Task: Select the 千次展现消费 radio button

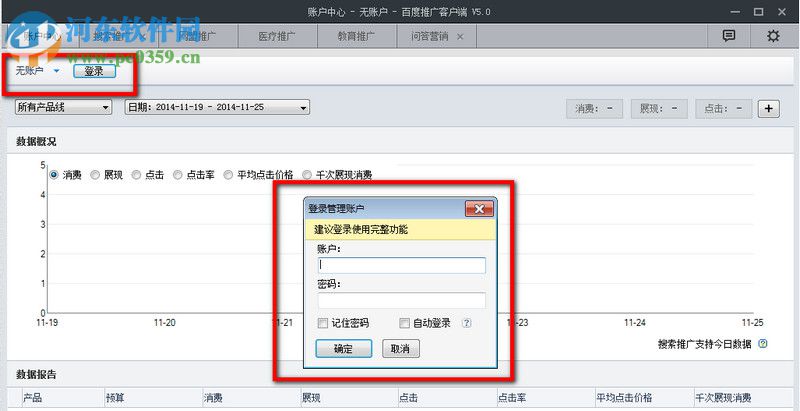Action: [x=307, y=175]
